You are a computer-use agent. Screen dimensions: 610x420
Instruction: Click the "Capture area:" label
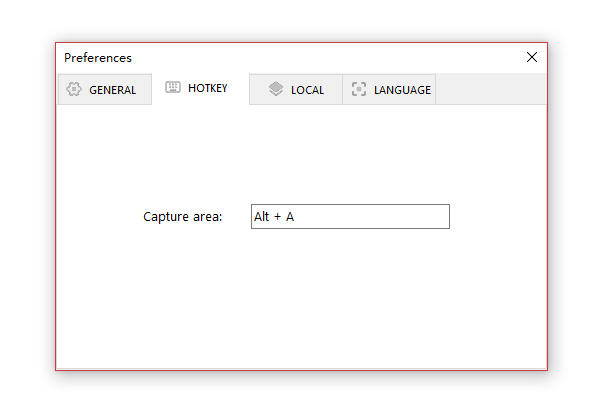point(182,217)
